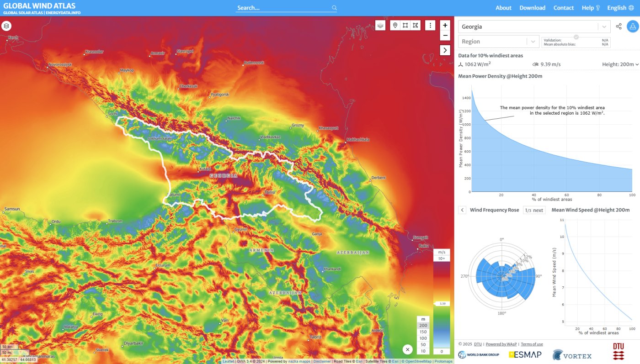Select 50 m height in map legend
Image resolution: width=640 pixels, height=364 pixels.
(x=423, y=345)
